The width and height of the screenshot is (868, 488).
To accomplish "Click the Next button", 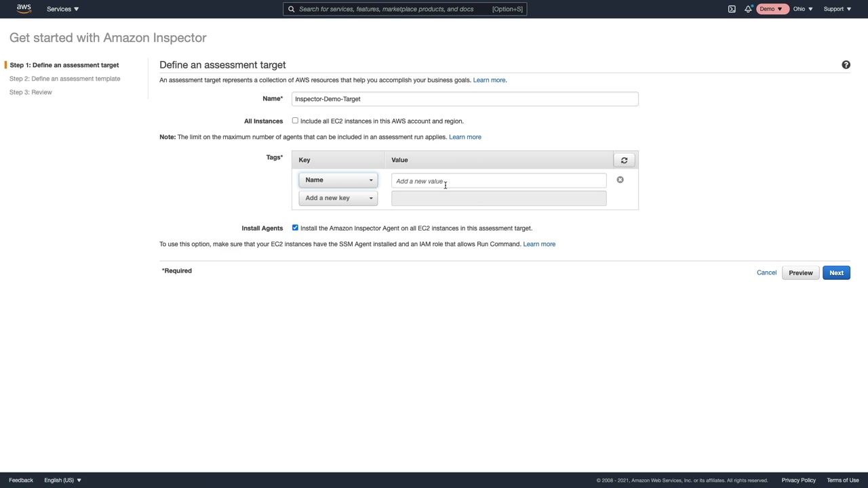I will (836, 272).
